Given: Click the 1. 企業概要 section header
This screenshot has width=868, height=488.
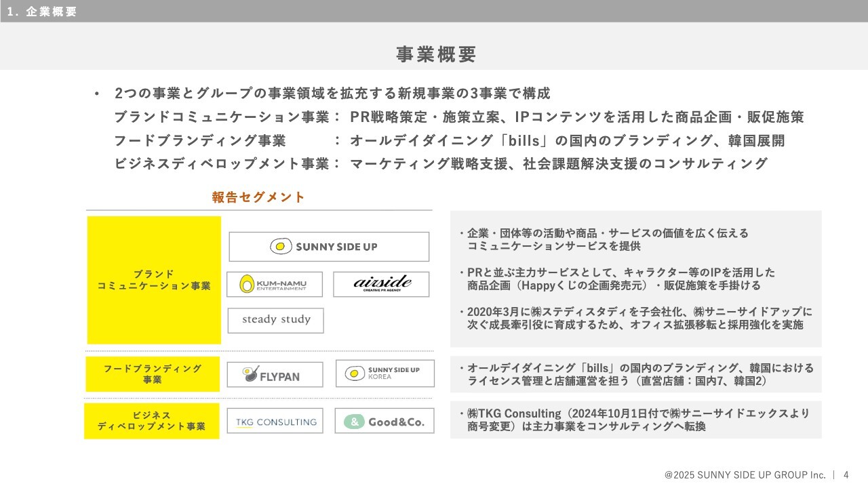Looking at the screenshot, I should (x=41, y=12).
